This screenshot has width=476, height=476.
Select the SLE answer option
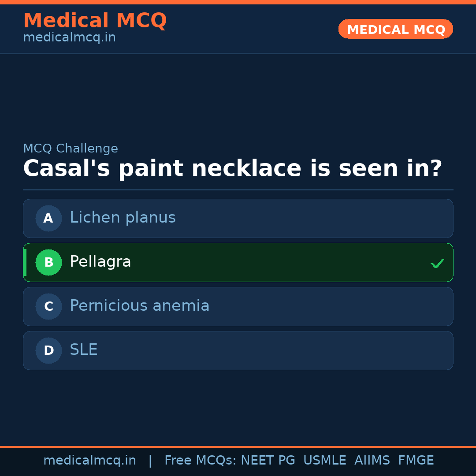pyautogui.click(x=238, y=350)
